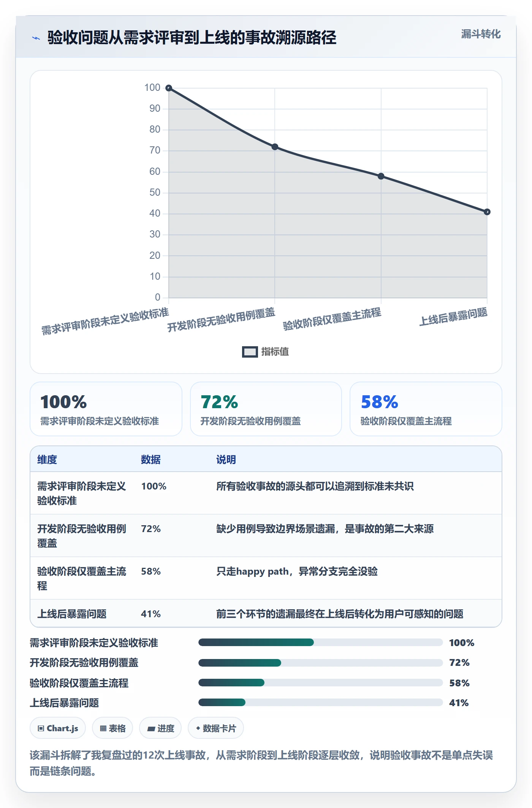The width and height of the screenshot is (532, 808).
Task: Click the 数据 column header
Action: (x=151, y=459)
